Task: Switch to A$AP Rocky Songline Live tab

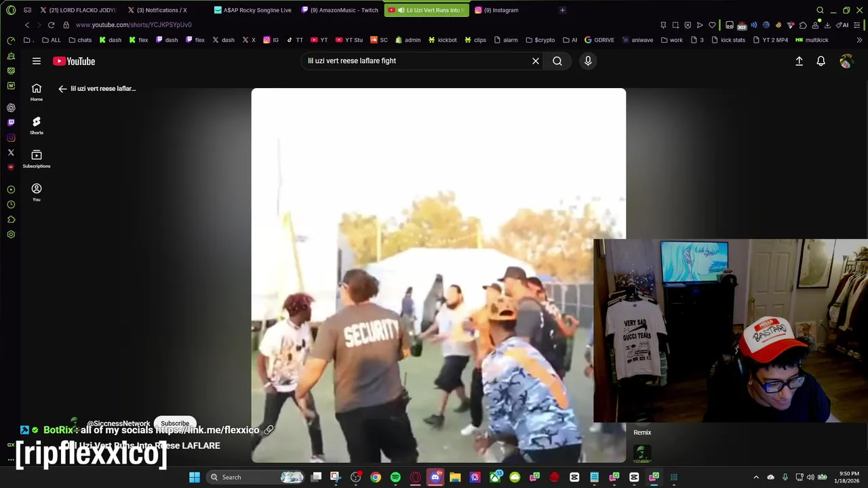Action: [252, 10]
